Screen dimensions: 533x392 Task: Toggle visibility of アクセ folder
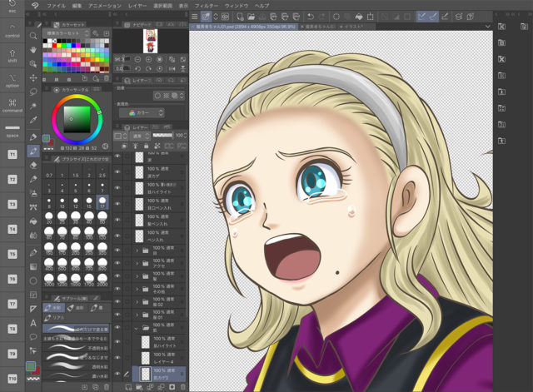pyautogui.click(x=117, y=263)
